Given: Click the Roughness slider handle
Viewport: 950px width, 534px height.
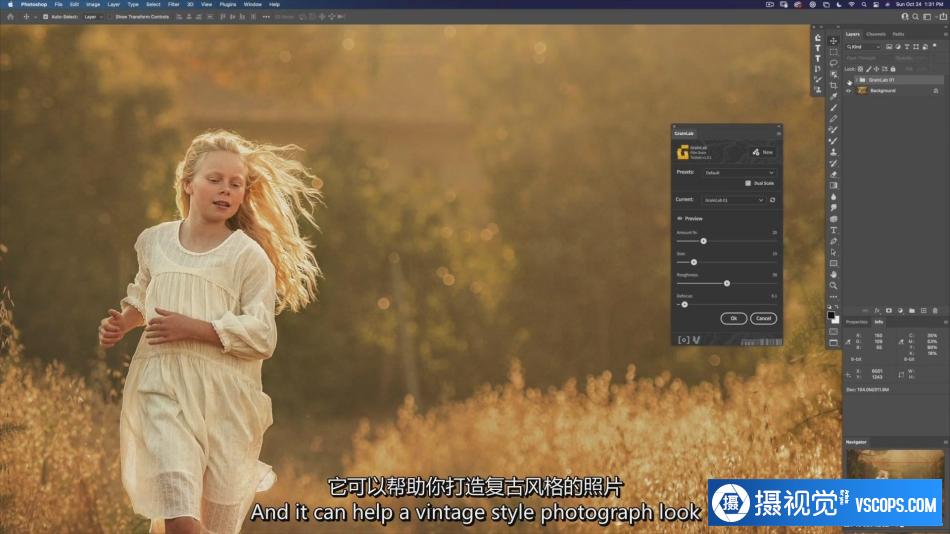Looking at the screenshot, I should tap(727, 283).
